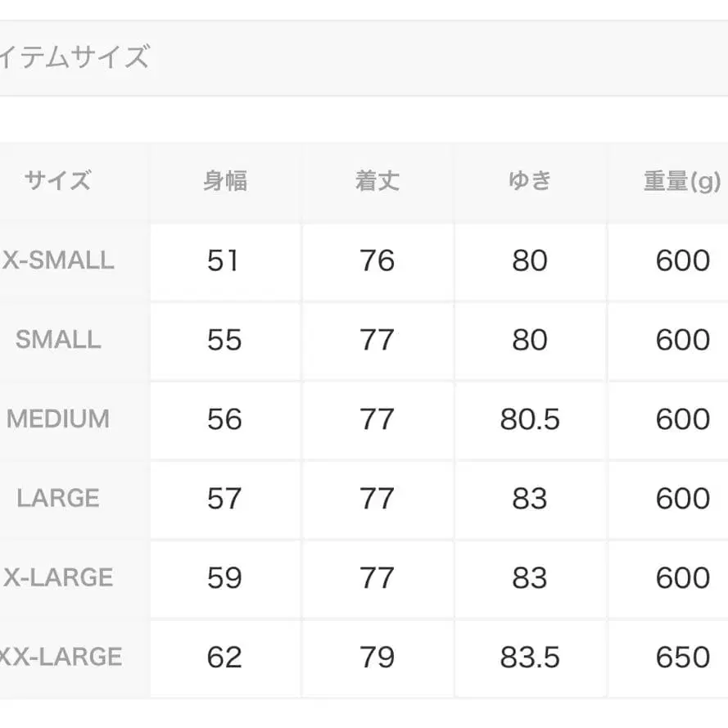Select the サイズ column header

[57, 181]
